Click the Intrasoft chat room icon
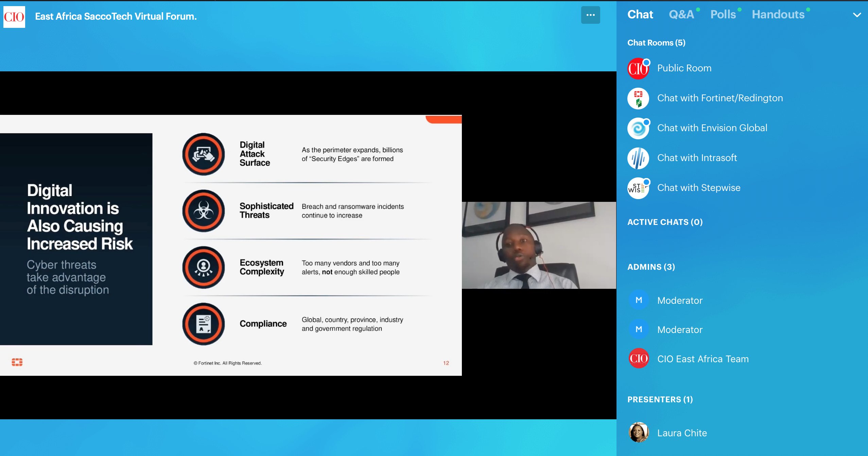This screenshot has width=868, height=456. pyautogui.click(x=638, y=158)
